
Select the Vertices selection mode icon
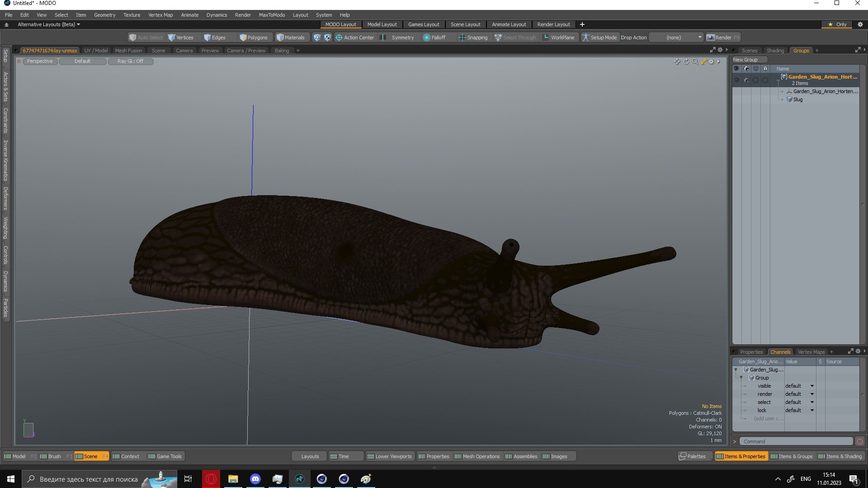tap(172, 38)
